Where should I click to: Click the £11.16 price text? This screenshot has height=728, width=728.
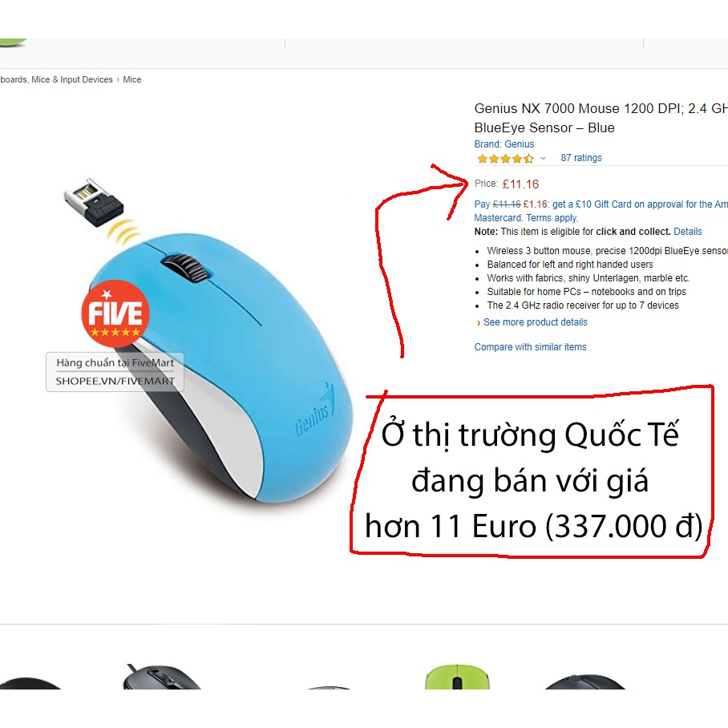520,184
